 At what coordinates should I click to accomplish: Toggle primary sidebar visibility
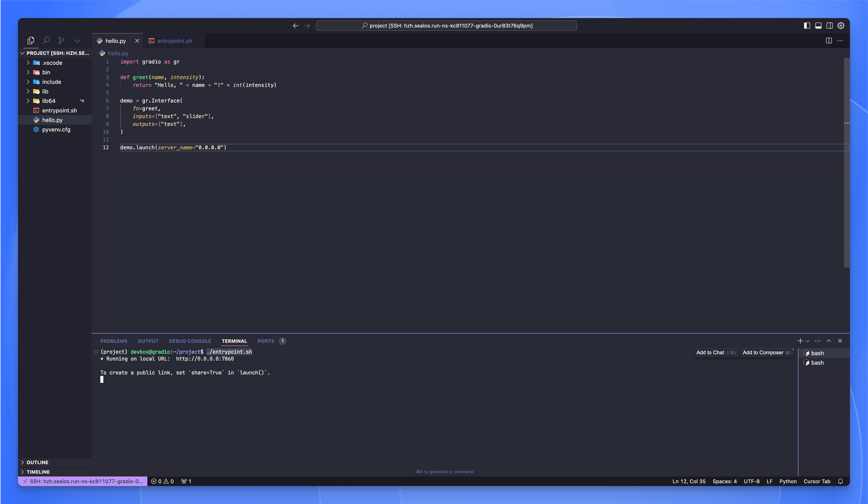(x=807, y=26)
